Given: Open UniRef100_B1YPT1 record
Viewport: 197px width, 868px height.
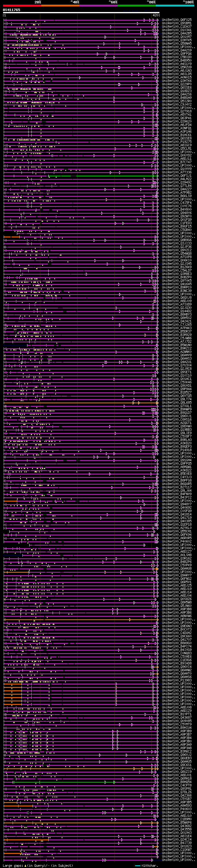Looking at the screenshot, I should (177, 714).
